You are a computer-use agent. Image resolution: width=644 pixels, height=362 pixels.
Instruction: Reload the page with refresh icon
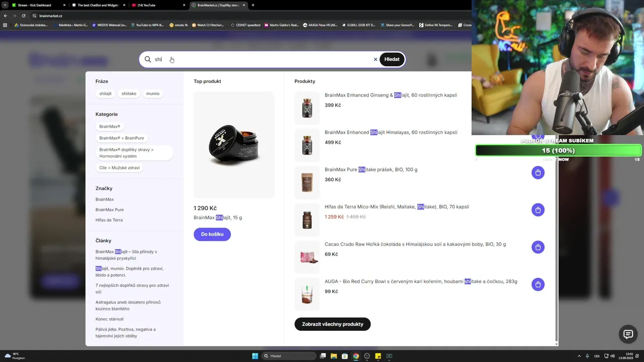click(23, 16)
